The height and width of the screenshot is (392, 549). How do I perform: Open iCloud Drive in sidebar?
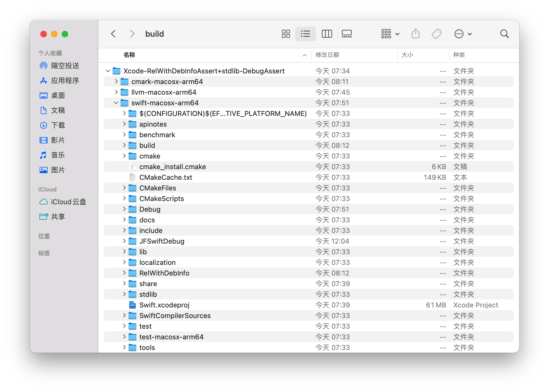pyautogui.click(x=68, y=202)
